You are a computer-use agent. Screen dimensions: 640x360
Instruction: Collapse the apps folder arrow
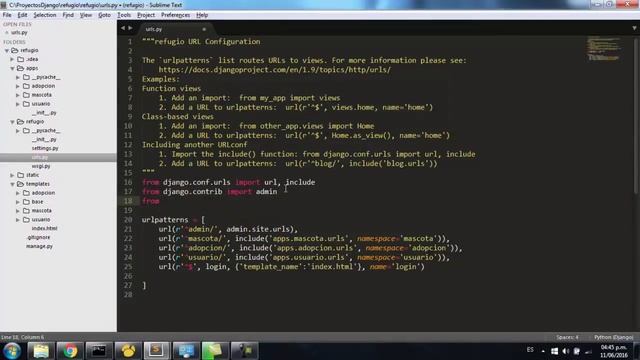[x=12, y=69]
